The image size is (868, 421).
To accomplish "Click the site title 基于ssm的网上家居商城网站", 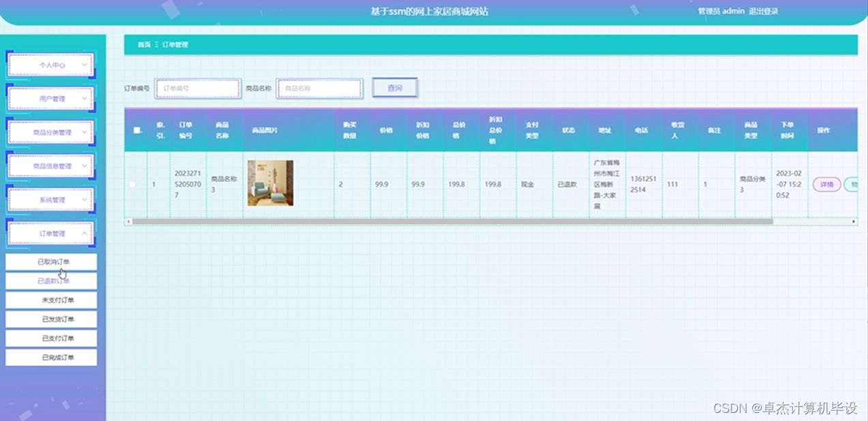I will pos(430,12).
